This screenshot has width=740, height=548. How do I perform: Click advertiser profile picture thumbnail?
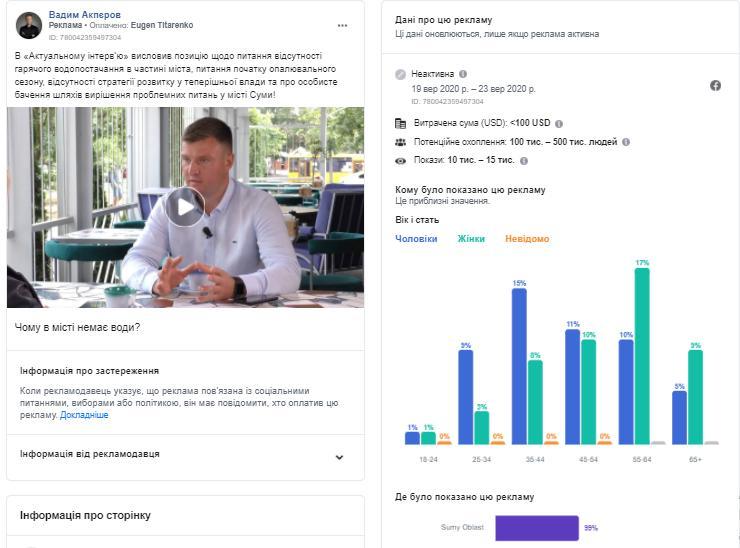pos(29,25)
